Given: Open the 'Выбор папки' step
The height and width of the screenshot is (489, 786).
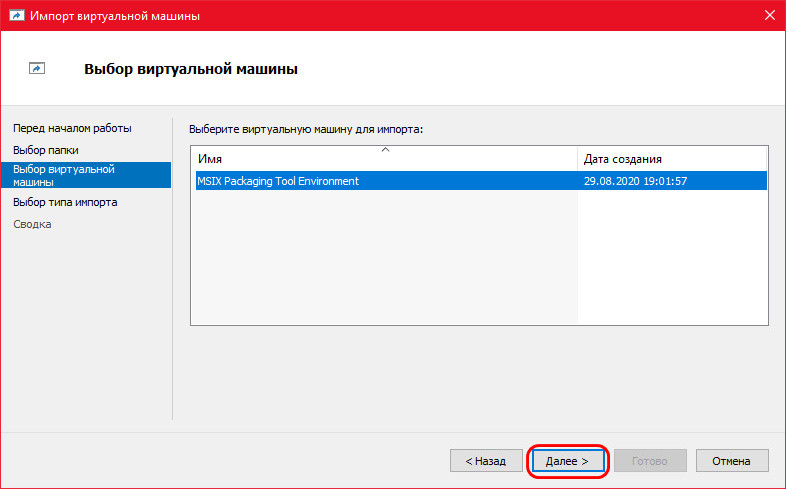Looking at the screenshot, I should pyautogui.click(x=46, y=150).
